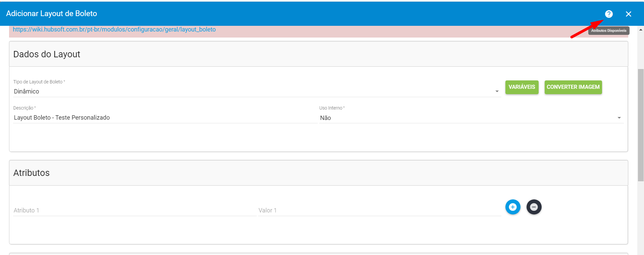
Task: Open the VARIÁVEIS button
Action: click(522, 87)
